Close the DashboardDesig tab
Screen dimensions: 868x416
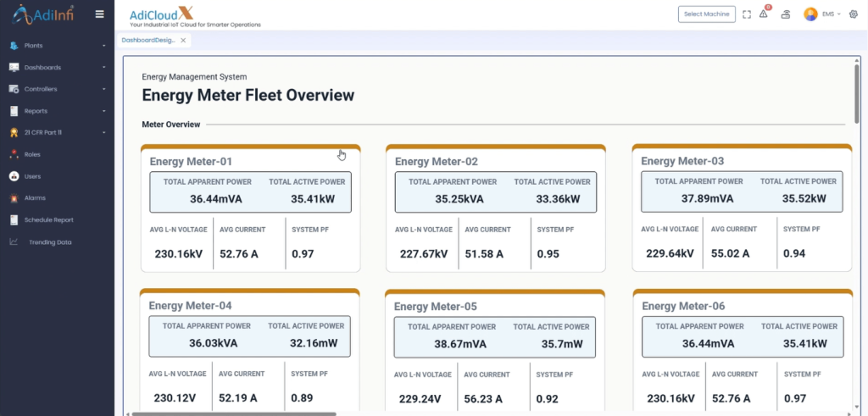(x=183, y=41)
